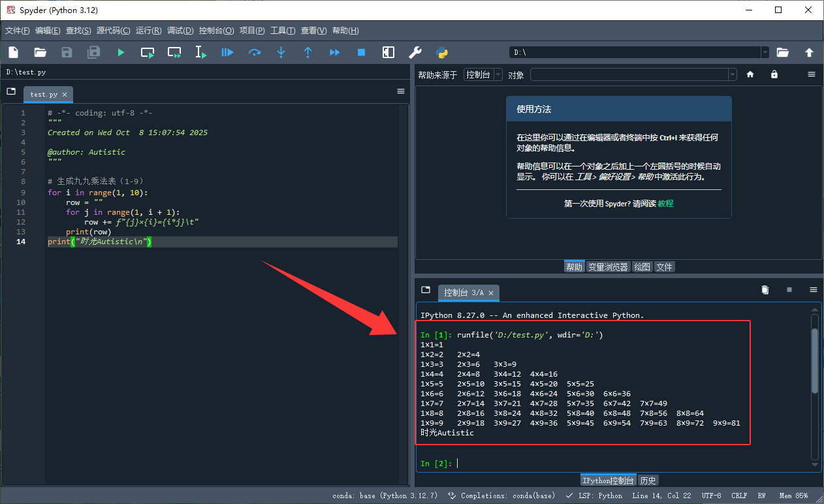Screen dimensions: 824x504
Task: Expand the editor options hamburger menu
Action: (x=400, y=91)
